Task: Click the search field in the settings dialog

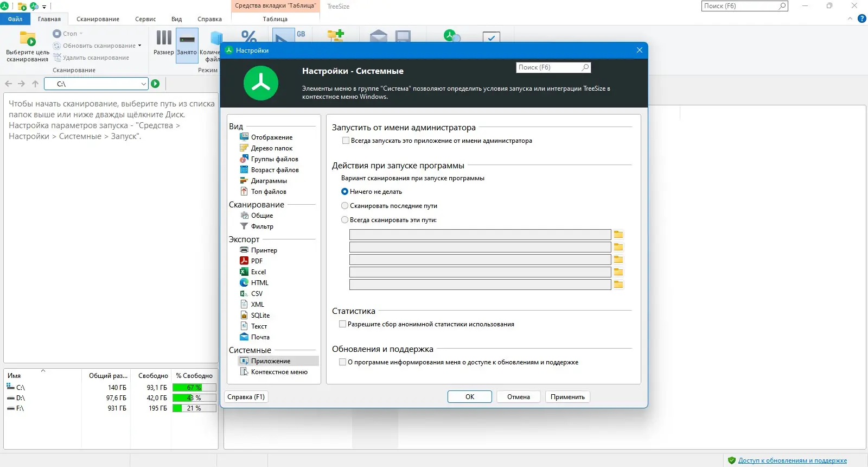Action: pos(553,67)
